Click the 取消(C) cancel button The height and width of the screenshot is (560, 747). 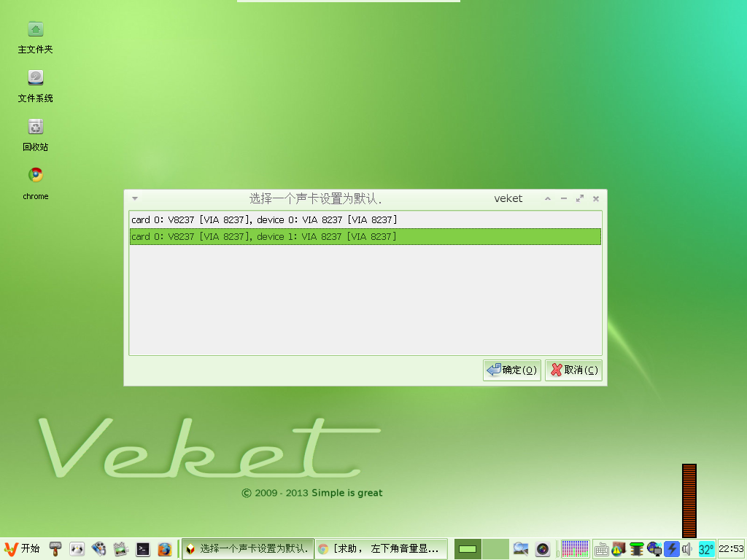coord(573,370)
